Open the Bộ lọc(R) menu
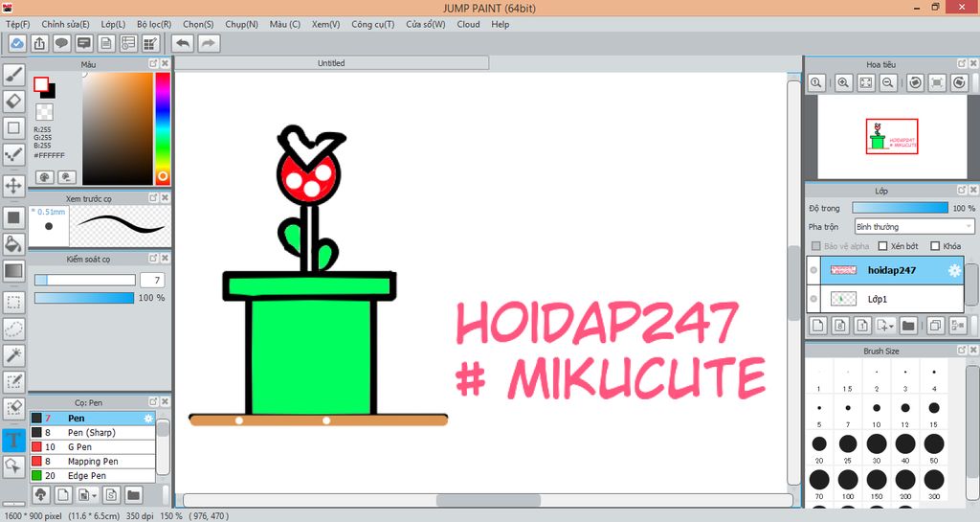The width and height of the screenshot is (980, 522). click(154, 24)
